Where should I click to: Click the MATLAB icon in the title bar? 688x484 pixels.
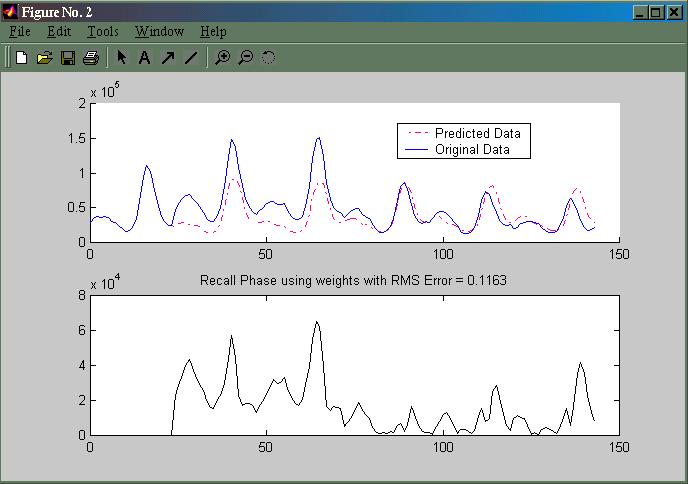pyautogui.click(x=12, y=11)
